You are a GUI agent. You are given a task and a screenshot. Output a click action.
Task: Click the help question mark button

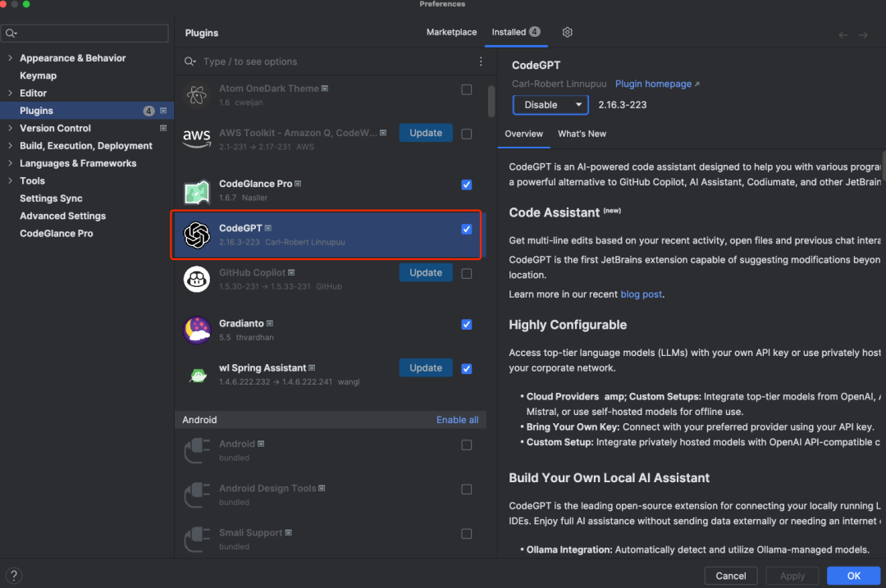point(14,576)
